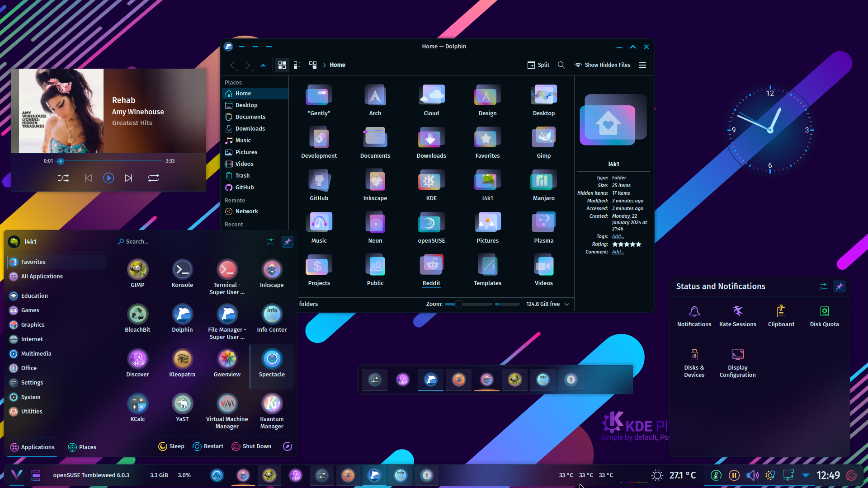Launch YaST from the launcher

pos(182,408)
